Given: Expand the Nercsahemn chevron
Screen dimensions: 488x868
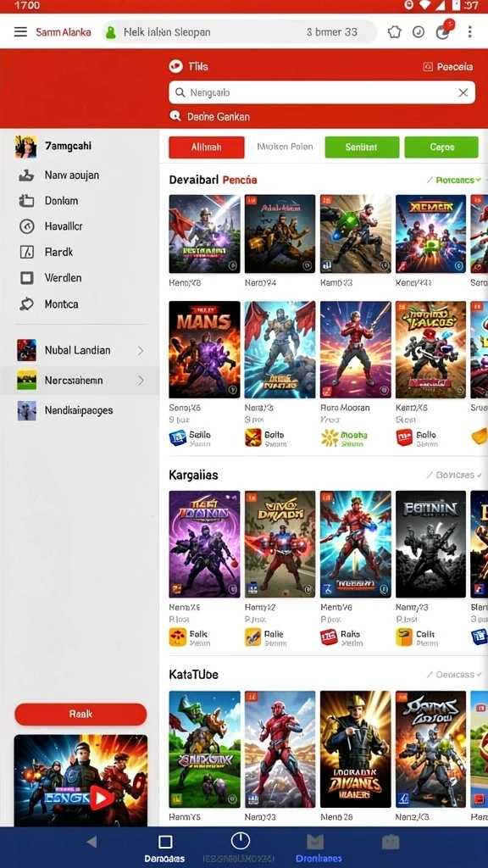Looking at the screenshot, I should pyautogui.click(x=141, y=381).
